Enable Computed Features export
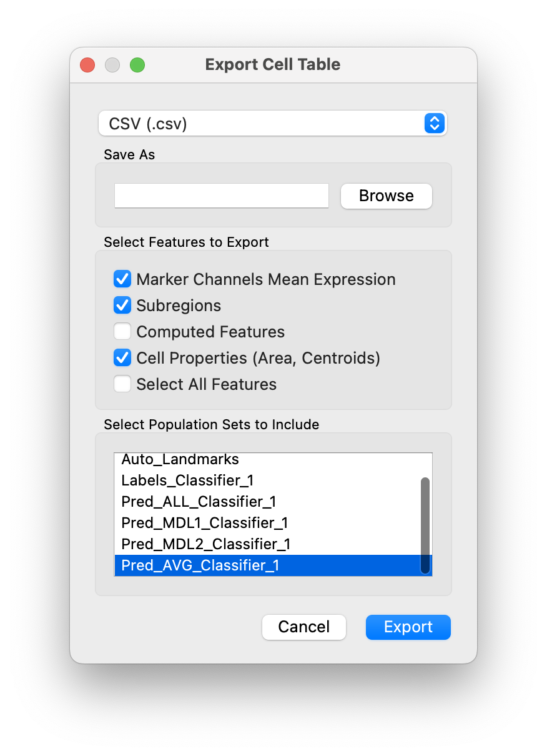The width and height of the screenshot is (547, 756). point(122,332)
